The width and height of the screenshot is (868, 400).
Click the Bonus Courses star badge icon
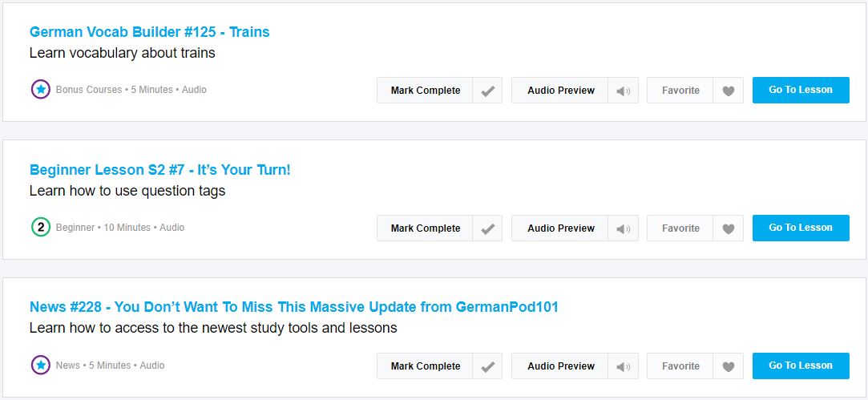[x=41, y=89]
